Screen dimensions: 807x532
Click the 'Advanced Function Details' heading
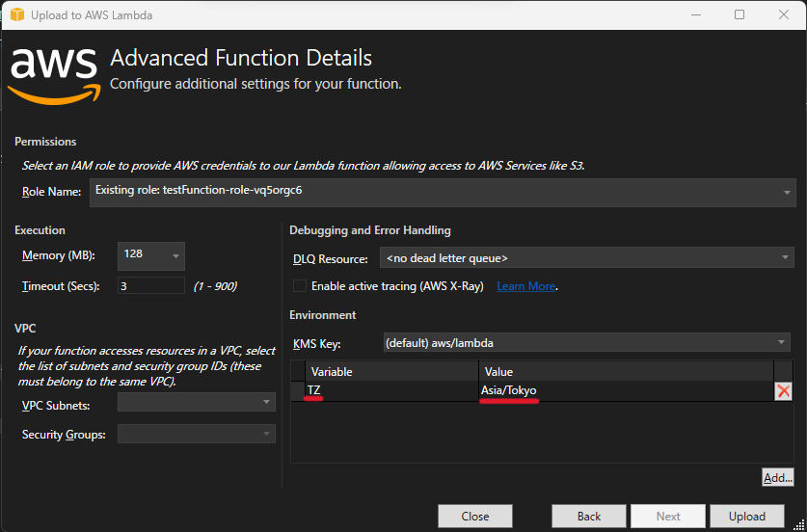tap(241, 58)
